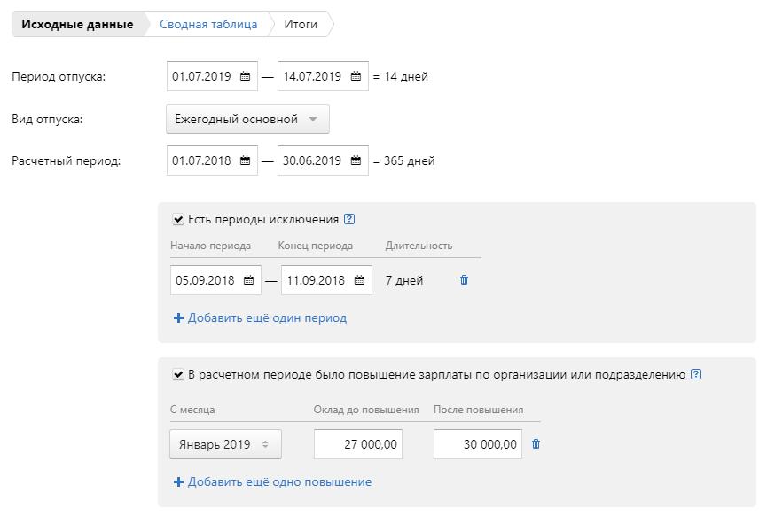Click the salary after raise field 30 000,00
This screenshot has height=532, width=767.
(x=478, y=445)
